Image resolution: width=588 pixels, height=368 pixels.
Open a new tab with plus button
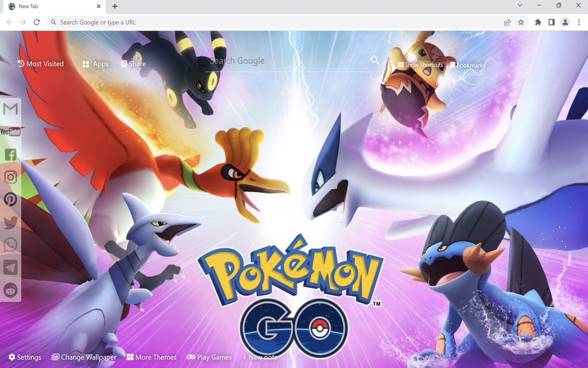click(x=115, y=6)
